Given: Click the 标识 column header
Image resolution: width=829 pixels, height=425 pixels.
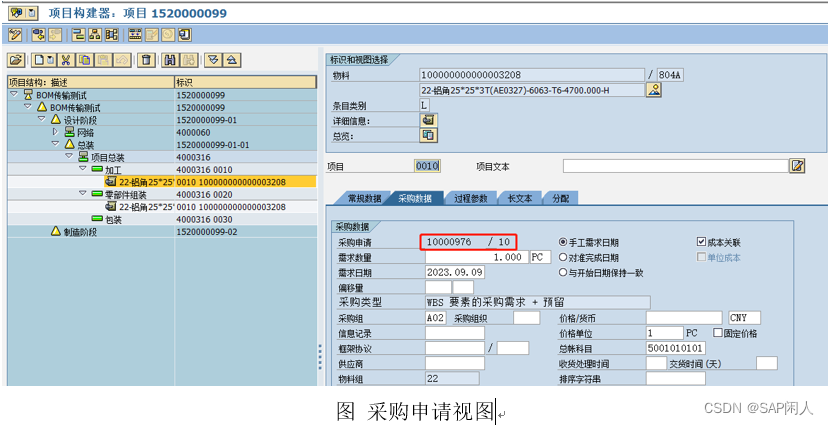Looking at the screenshot, I should pyautogui.click(x=246, y=82).
